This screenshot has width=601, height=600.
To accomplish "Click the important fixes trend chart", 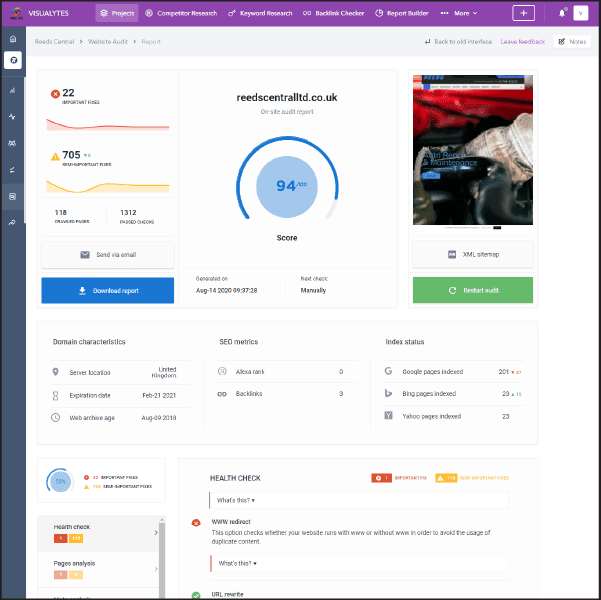I will (x=108, y=124).
